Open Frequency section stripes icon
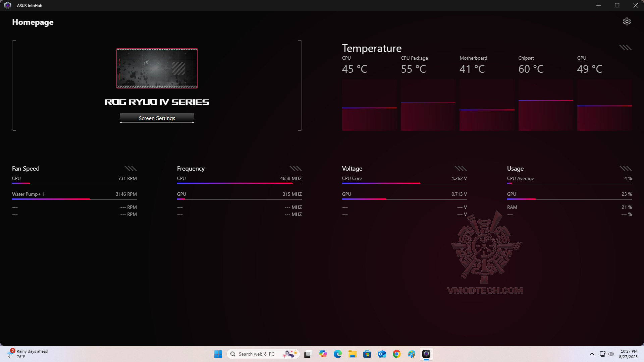This screenshot has width=644, height=362. pos(295,168)
